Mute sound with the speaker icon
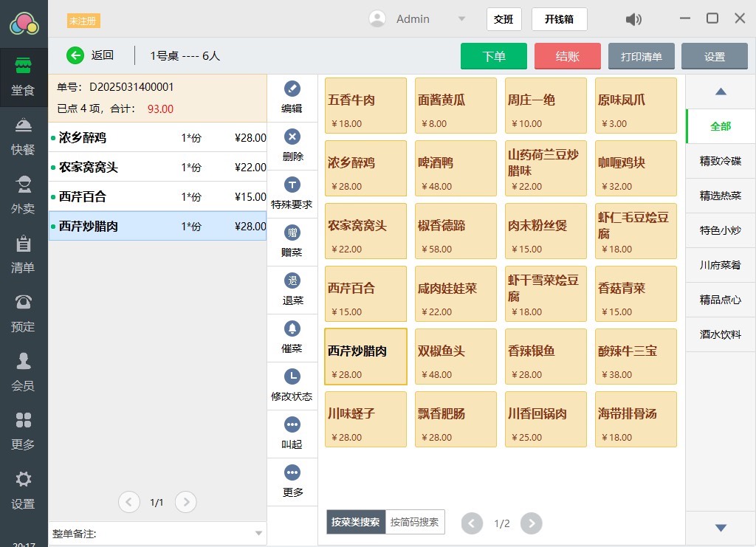Screen dimensions: 756x547 633,19
